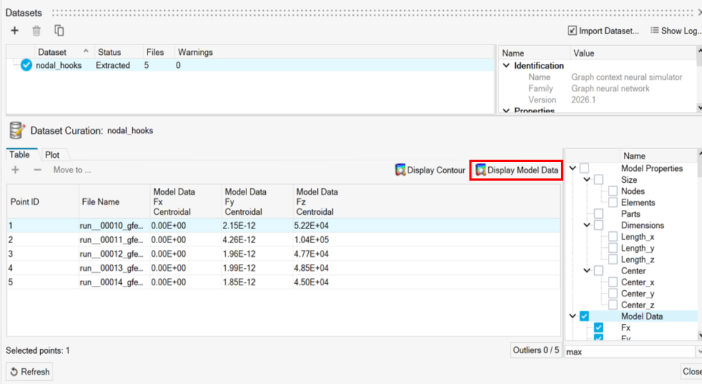This screenshot has width=702, height=384.
Task: Uncheck the Model Data checkbox
Action: click(584, 316)
